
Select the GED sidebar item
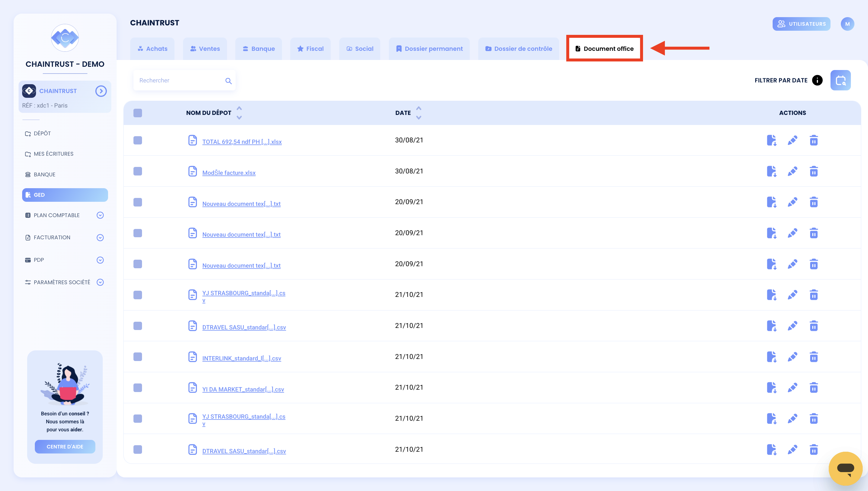65,195
